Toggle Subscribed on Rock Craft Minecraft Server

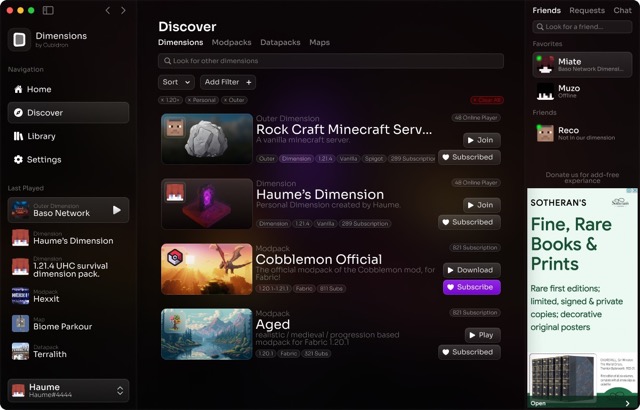coord(469,157)
